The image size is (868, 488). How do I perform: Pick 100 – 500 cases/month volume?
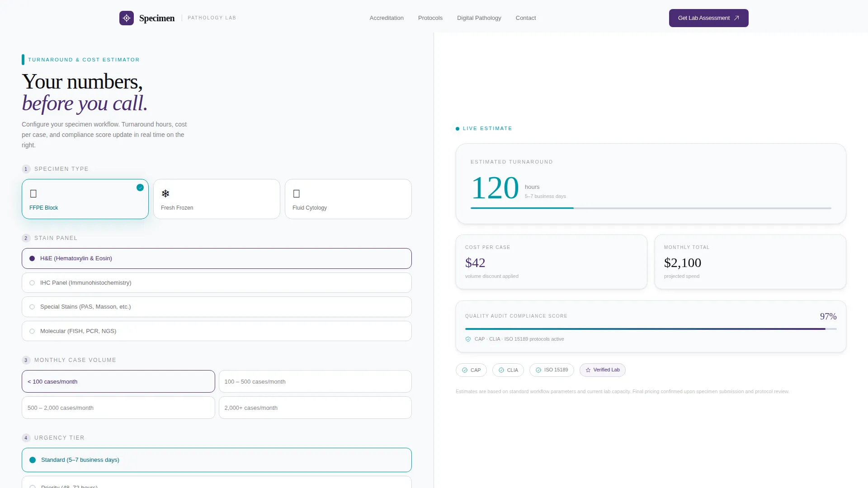(x=315, y=381)
